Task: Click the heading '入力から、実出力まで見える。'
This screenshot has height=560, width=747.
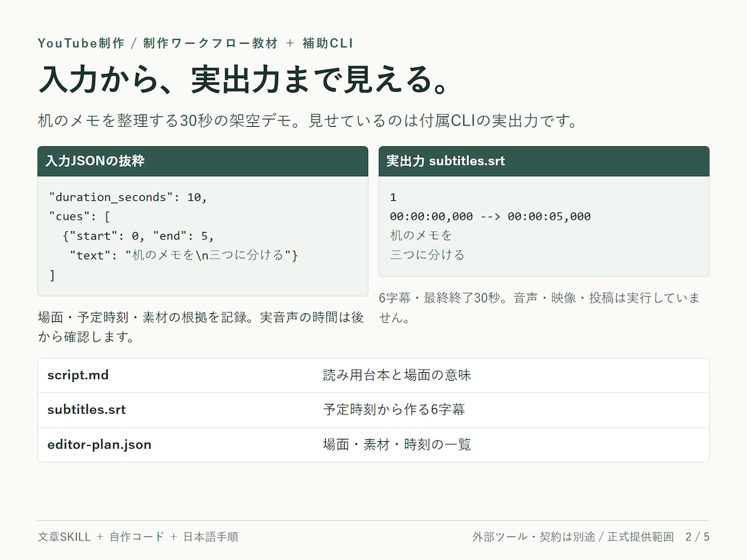Action: click(x=246, y=79)
